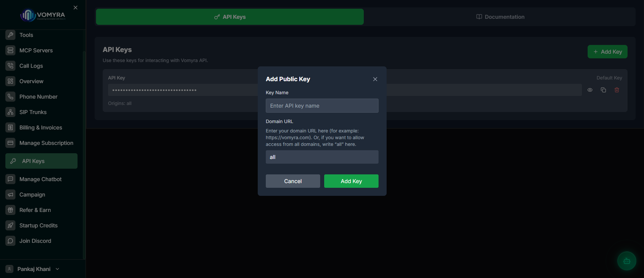The height and width of the screenshot is (278, 644).
Task: Click the Domain URL label
Action: [x=279, y=121]
